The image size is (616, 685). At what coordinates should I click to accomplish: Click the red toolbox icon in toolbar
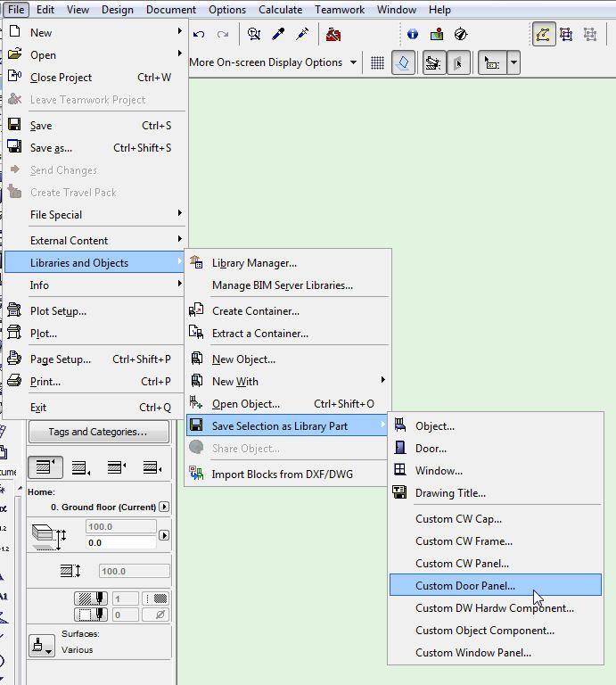333,35
